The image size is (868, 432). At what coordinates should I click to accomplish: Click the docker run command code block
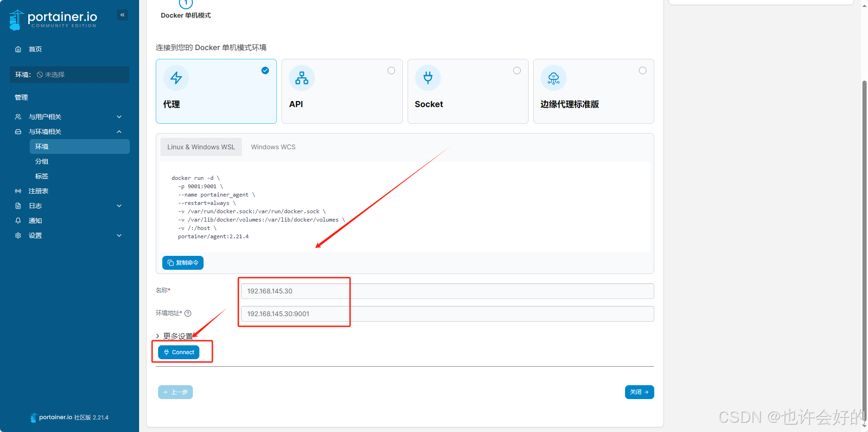(x=405, y=207)
